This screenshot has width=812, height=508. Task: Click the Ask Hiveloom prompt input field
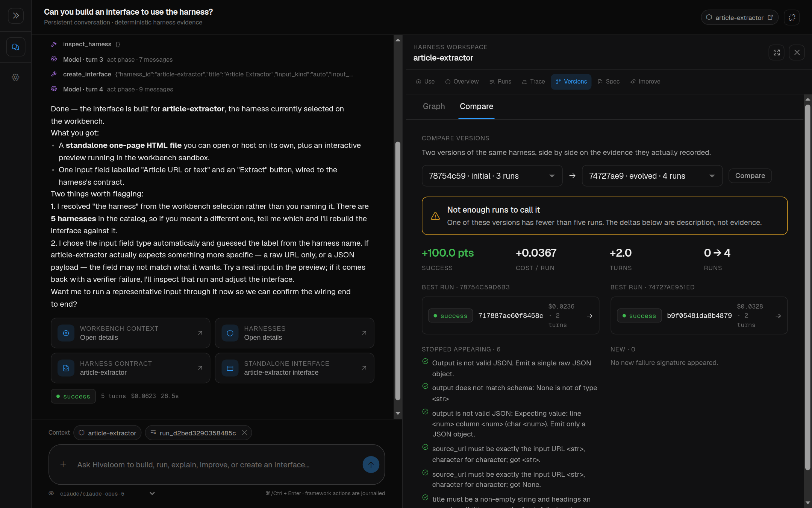tap(216, 465)
